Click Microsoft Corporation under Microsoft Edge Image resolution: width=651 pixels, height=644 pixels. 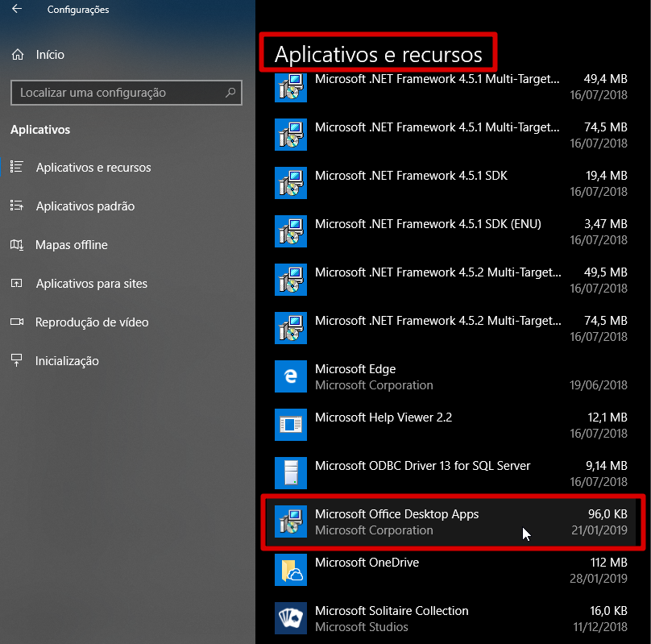(x=374, y=385)
